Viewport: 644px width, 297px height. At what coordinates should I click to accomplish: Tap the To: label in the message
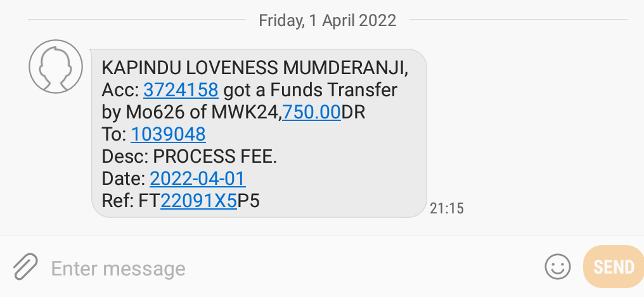[x=113, y=134]
